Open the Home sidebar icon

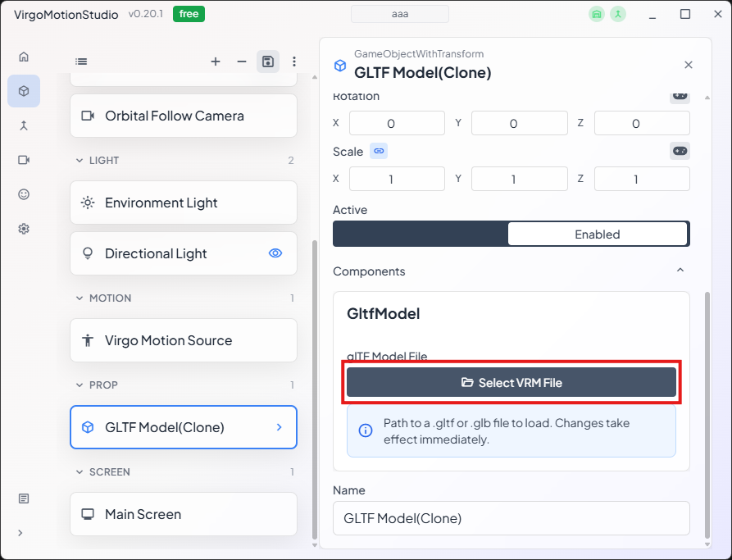(24, 57)
